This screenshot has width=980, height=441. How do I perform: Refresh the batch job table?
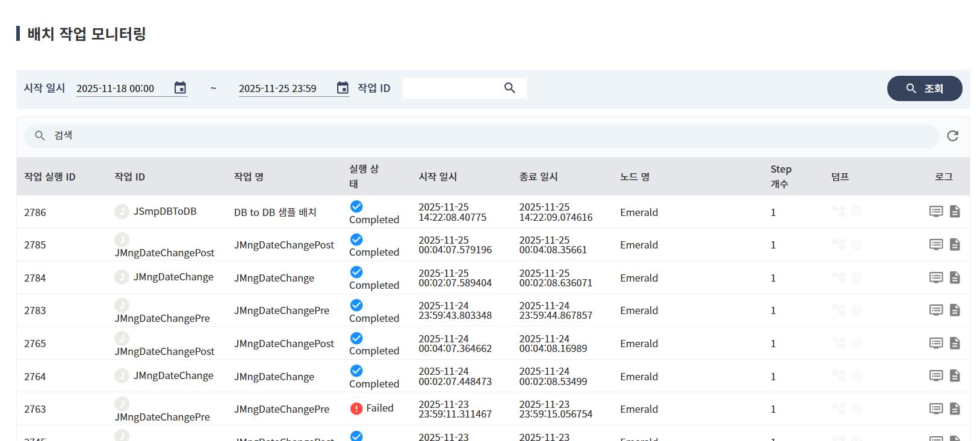pos(952,136)
